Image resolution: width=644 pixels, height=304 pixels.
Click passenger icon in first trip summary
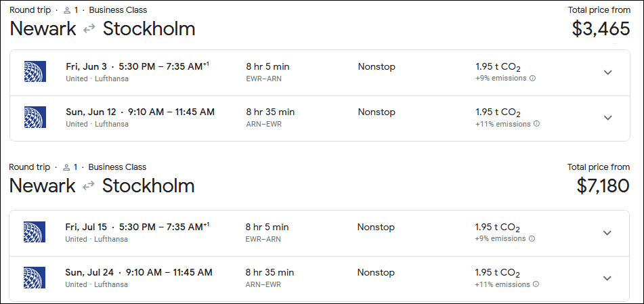(66, 10)
